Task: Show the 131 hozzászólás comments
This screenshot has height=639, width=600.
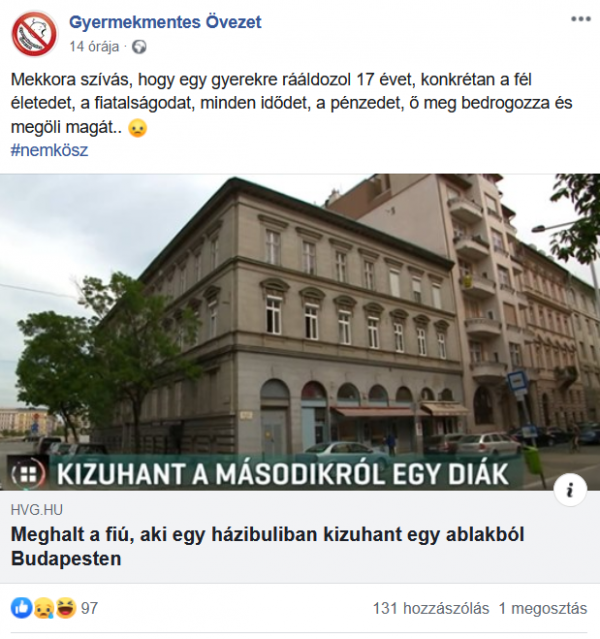Action: click(x=431, y=608)
